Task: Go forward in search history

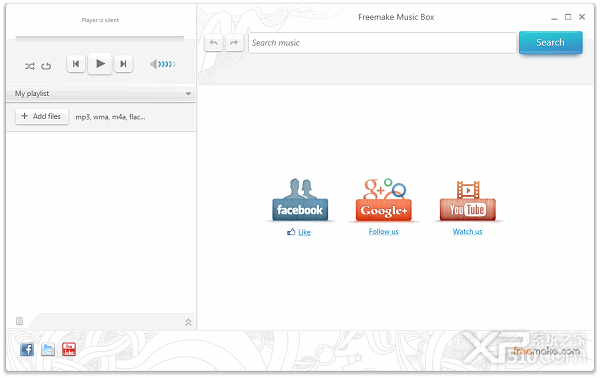Action: 234,43
